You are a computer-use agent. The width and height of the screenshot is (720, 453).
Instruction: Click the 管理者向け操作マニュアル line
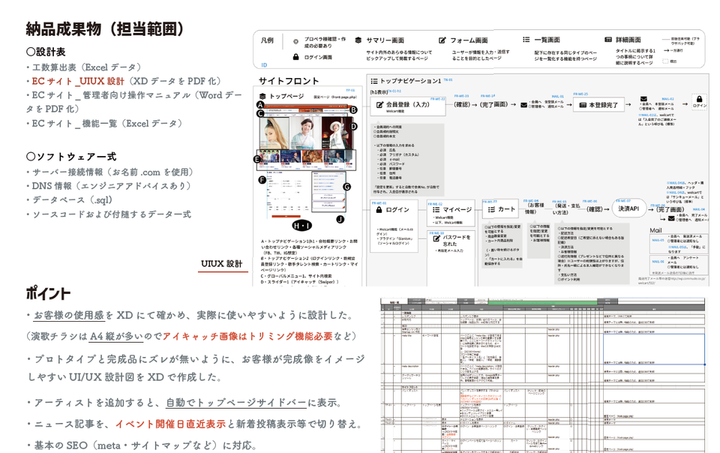[x=134, y=102]
